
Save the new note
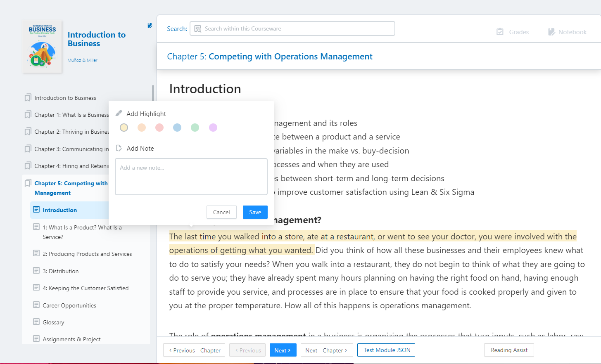click(x=255, y=212)
